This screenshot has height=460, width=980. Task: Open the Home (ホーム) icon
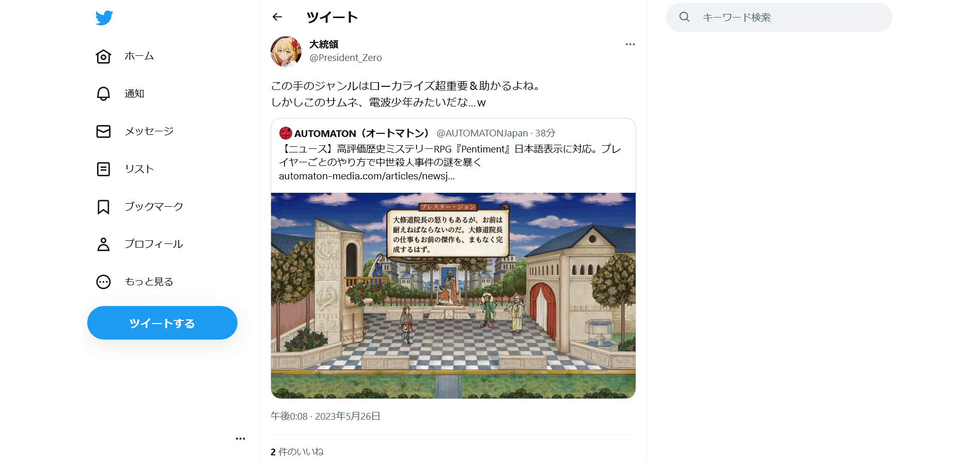coord(103,56)
